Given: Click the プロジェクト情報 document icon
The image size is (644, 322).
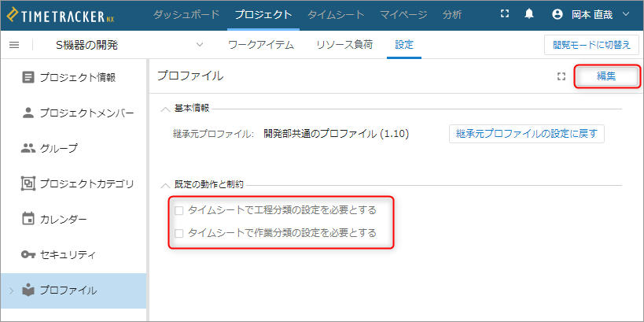Looking at the screenshot, I should [x=28, y=77].
